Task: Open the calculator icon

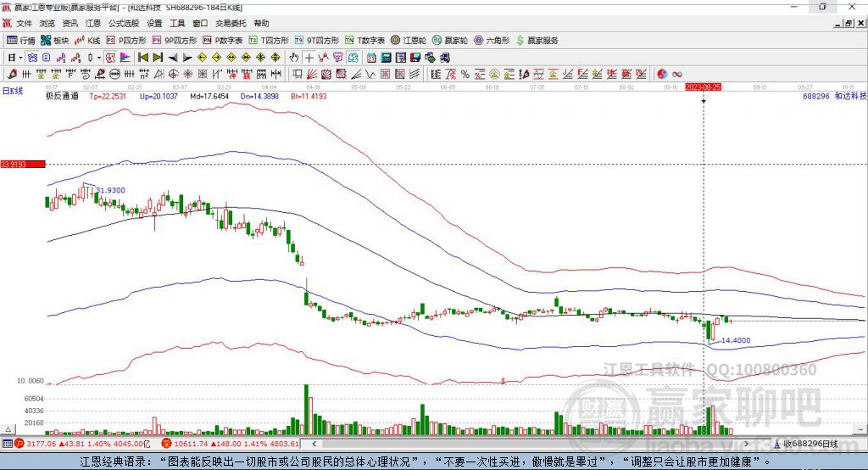Action: point(386,58)
